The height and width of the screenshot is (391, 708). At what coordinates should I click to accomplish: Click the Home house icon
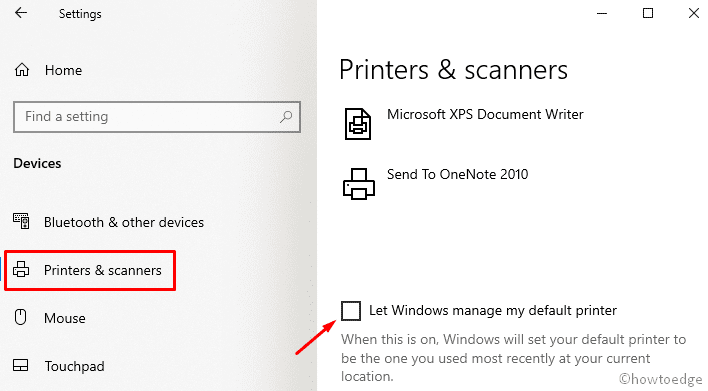pyautogui.click(x=22, y=70)
